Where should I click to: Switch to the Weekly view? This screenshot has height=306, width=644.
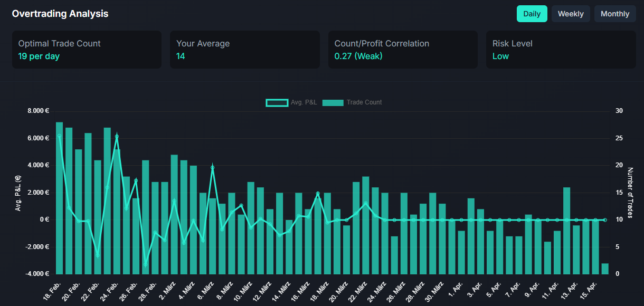tap(571, 14)
